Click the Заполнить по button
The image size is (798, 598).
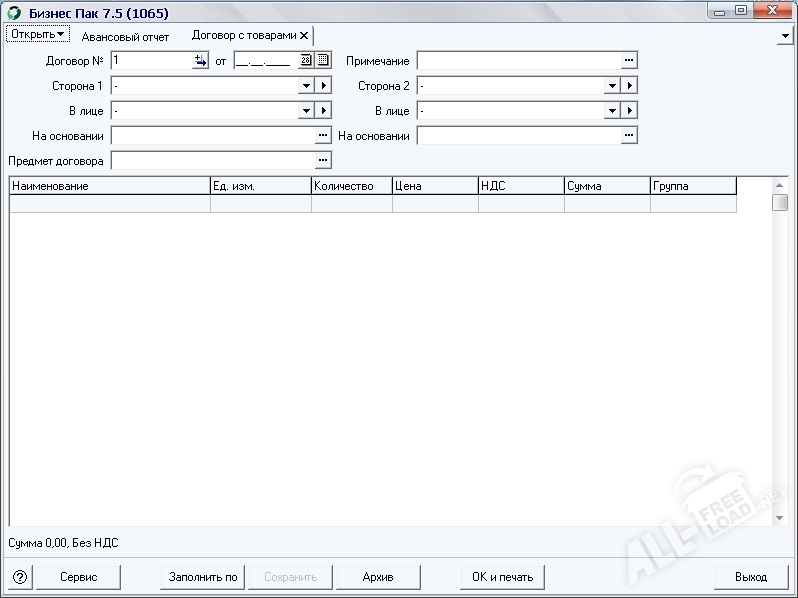(x=203, y=577)
